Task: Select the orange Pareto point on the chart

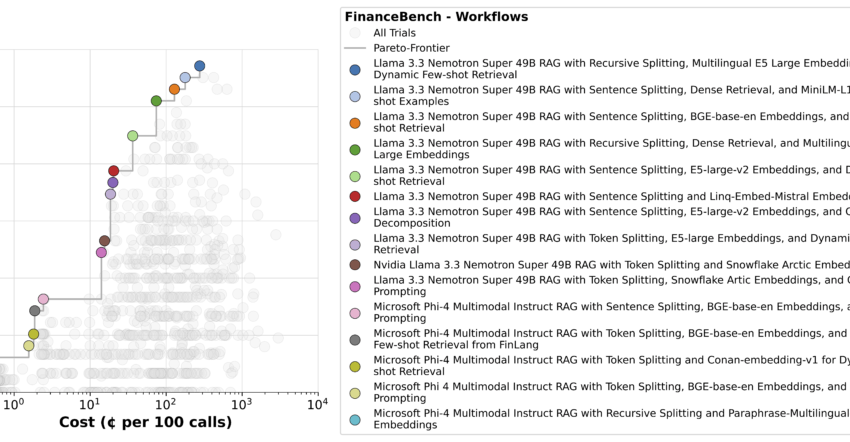Action: coord(174,89)
